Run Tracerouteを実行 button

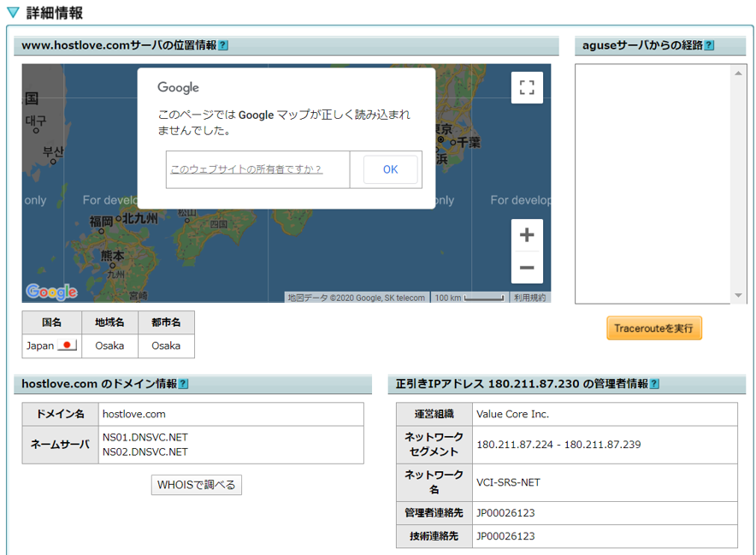pos(653,328)
